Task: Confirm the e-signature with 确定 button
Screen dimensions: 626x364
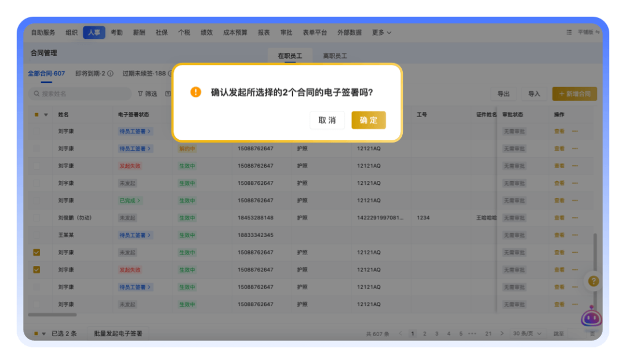Action: 368,120
